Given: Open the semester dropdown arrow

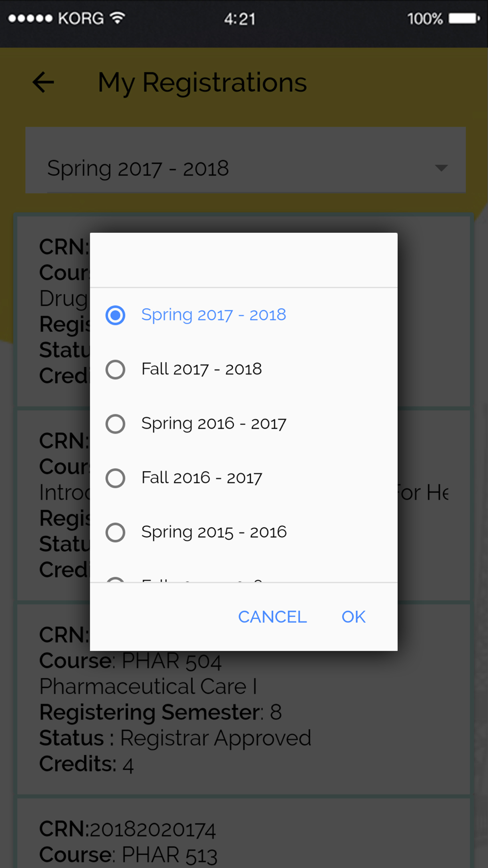Looking at the screenshot, I should [441, 168].
